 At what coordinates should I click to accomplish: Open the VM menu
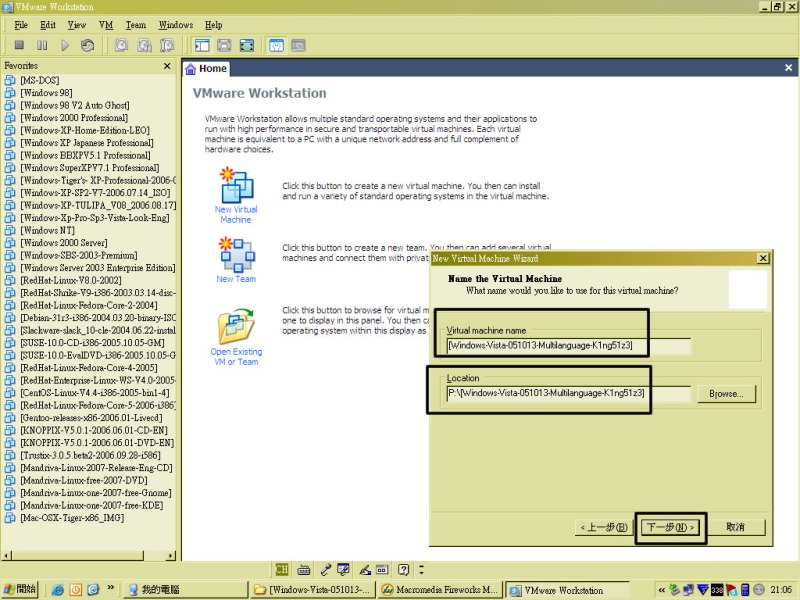coord(106,25)
